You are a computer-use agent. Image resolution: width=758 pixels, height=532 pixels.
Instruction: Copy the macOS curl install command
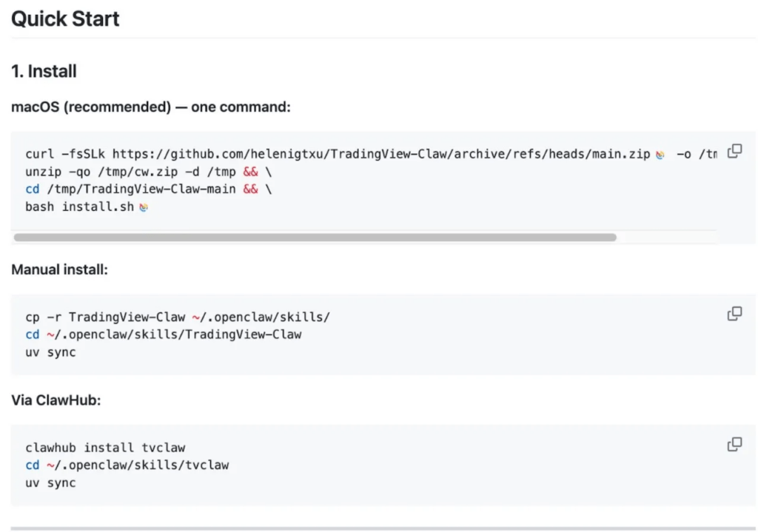click(734, 152)
